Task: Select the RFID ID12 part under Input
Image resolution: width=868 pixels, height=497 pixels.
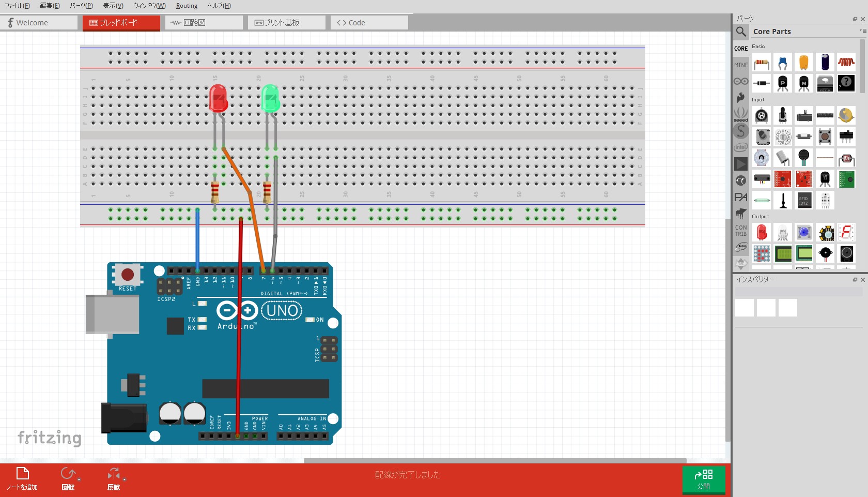Action: (804, 201)
